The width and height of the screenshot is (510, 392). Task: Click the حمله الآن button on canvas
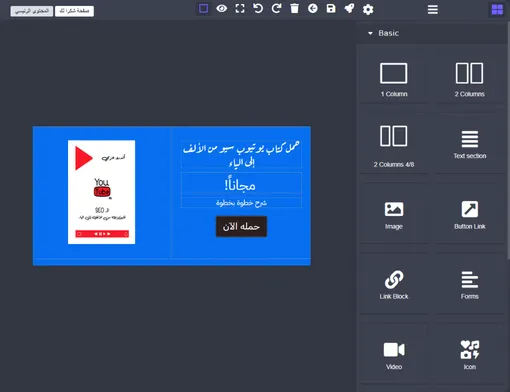pos(241,226)
